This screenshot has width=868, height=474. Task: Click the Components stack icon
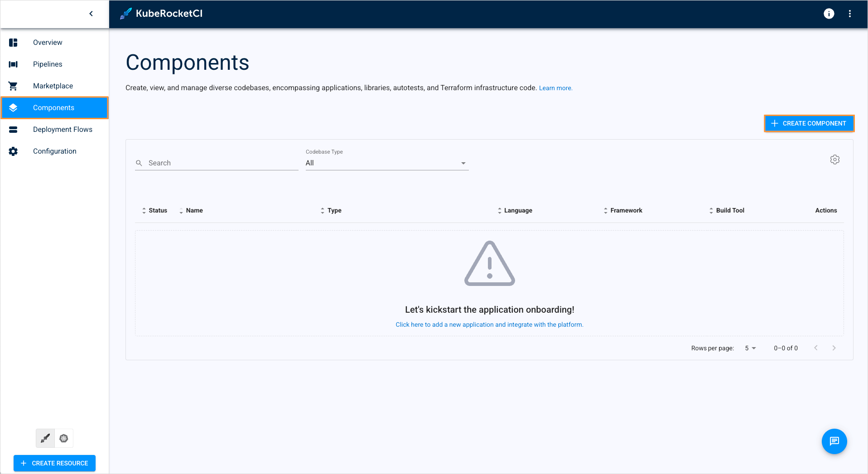(x=13, y=107)
